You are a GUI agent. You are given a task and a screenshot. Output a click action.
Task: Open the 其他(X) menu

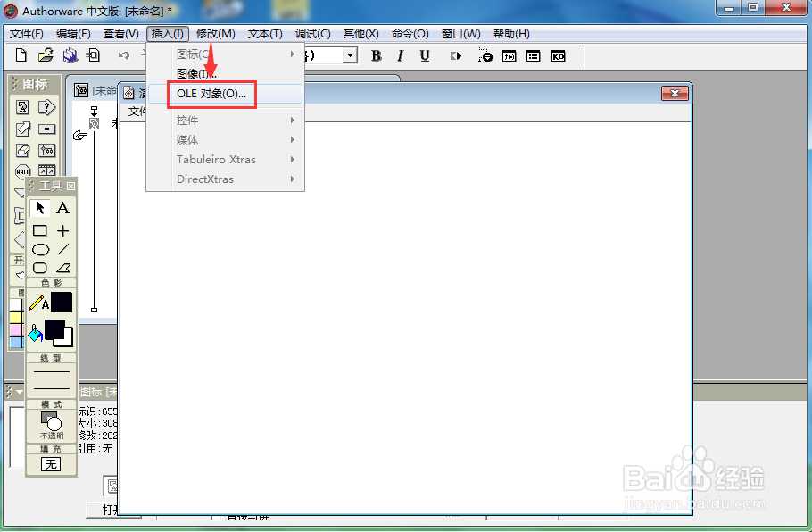(361, 34)
